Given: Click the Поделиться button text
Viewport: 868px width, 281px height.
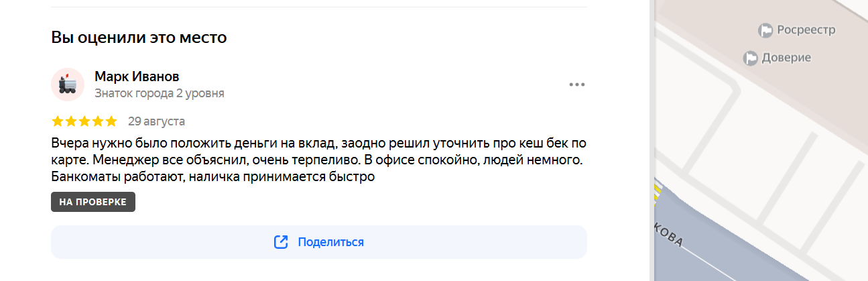Looking at the screenshot, I should click(x=331, y=242).
